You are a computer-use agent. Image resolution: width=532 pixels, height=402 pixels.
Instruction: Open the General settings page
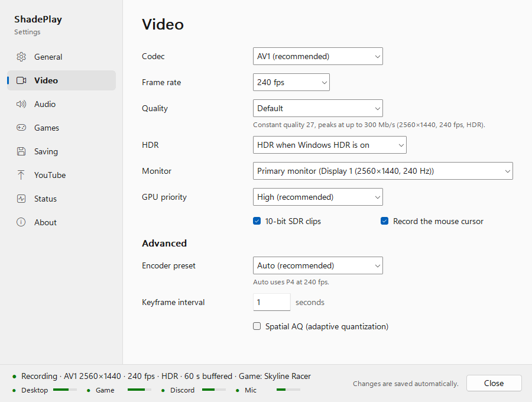tap(61, 57)
